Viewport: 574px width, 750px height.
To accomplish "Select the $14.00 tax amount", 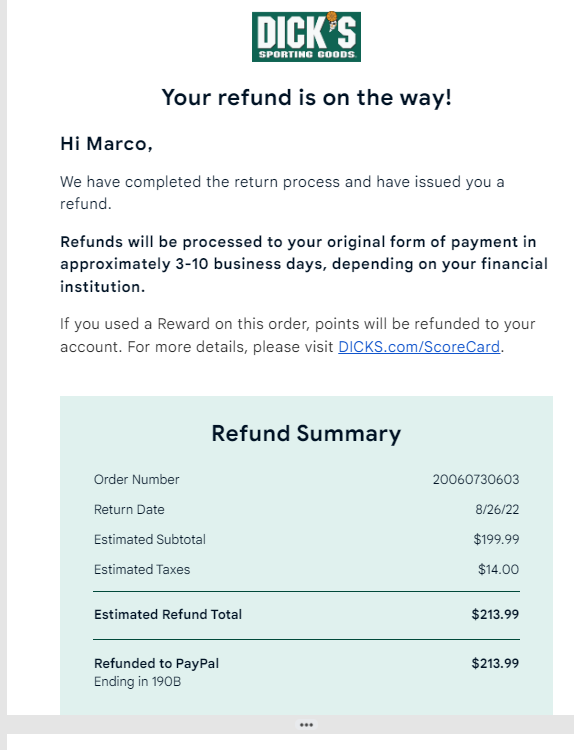I will [x=498, y=570].
